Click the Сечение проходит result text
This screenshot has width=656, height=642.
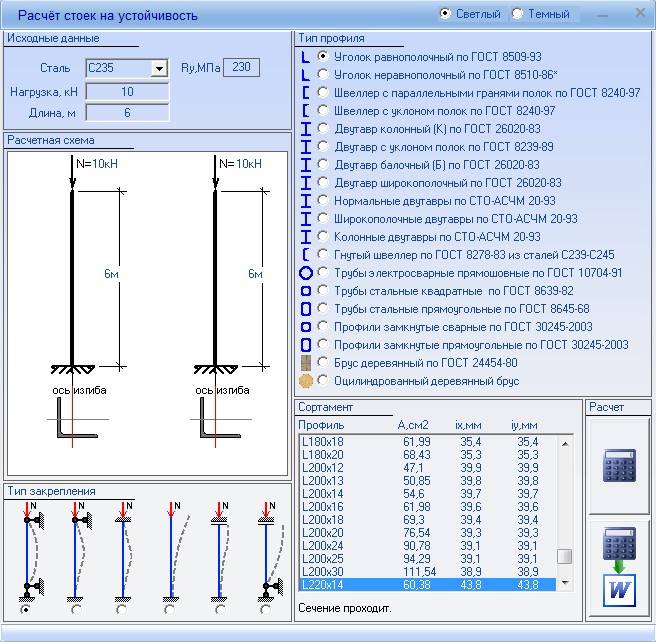(344, 608)
